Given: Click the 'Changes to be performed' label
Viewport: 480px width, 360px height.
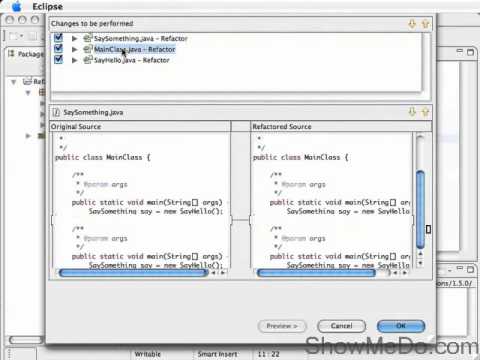Looking at the screenshot, I should click(x=92, y=24).
